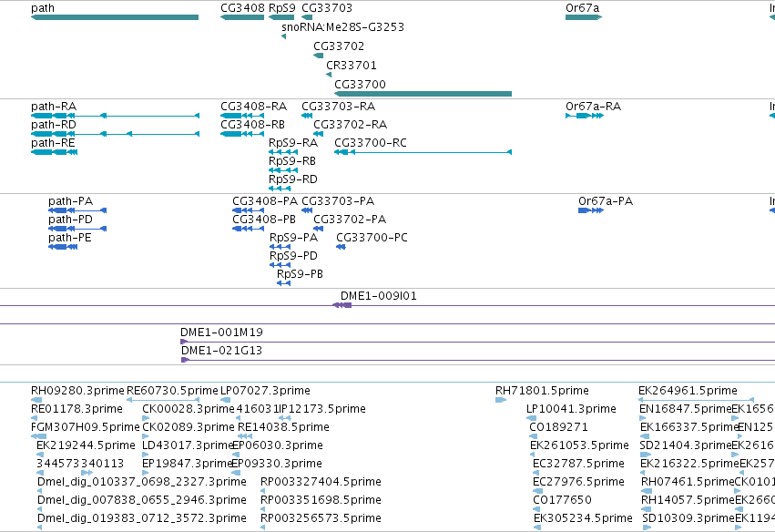This screenshot has height=532, width=775.
Task: Select the CG33703-PA protein
Action: click(x=307, y=210)
